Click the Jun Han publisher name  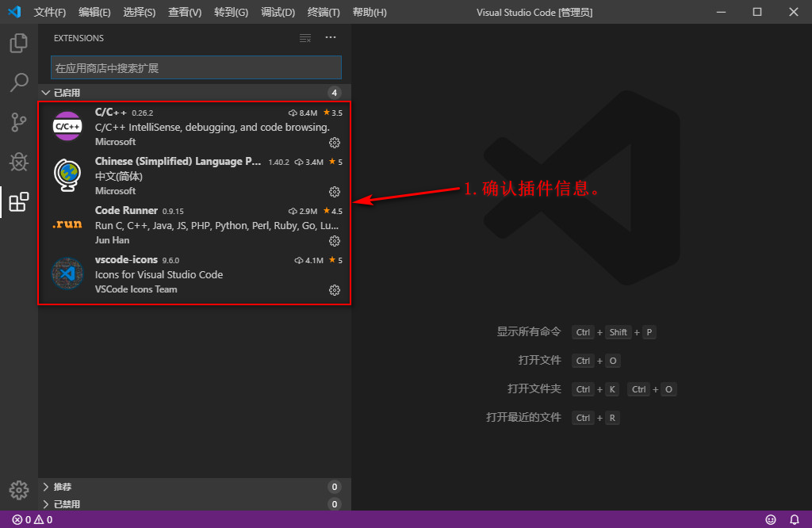(x=113, y=240)
